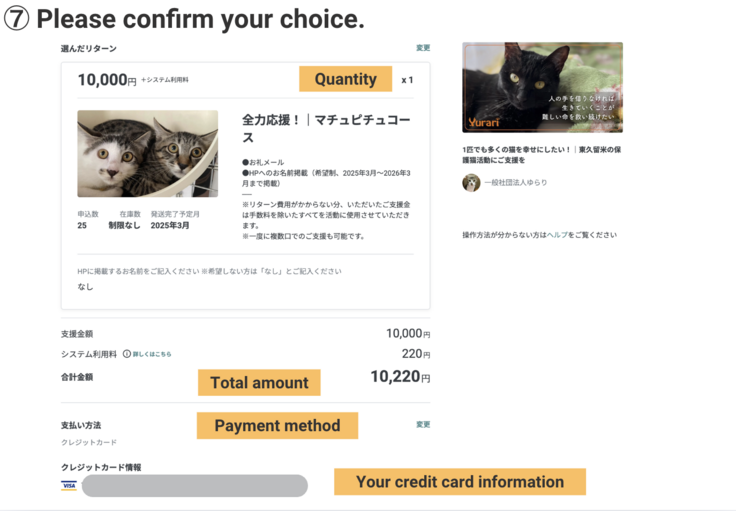Open the two kittens reward photo
This screenshot has width=736, height=511.
pos(147,153)
